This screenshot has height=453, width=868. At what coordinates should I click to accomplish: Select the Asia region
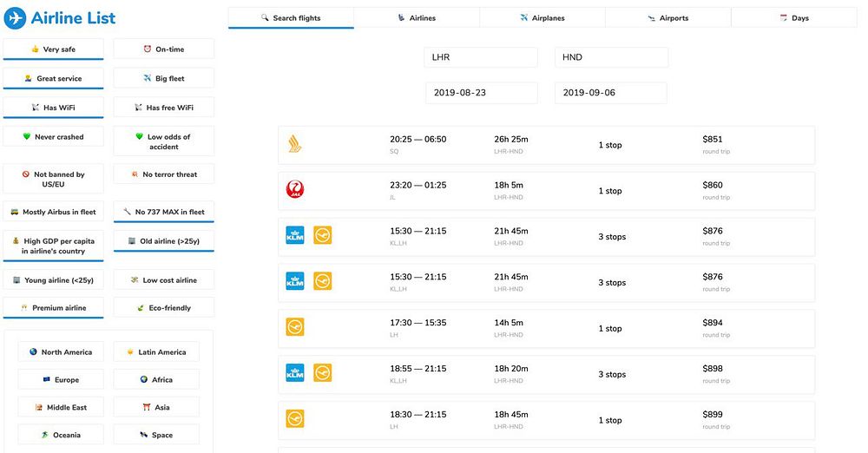156,407
